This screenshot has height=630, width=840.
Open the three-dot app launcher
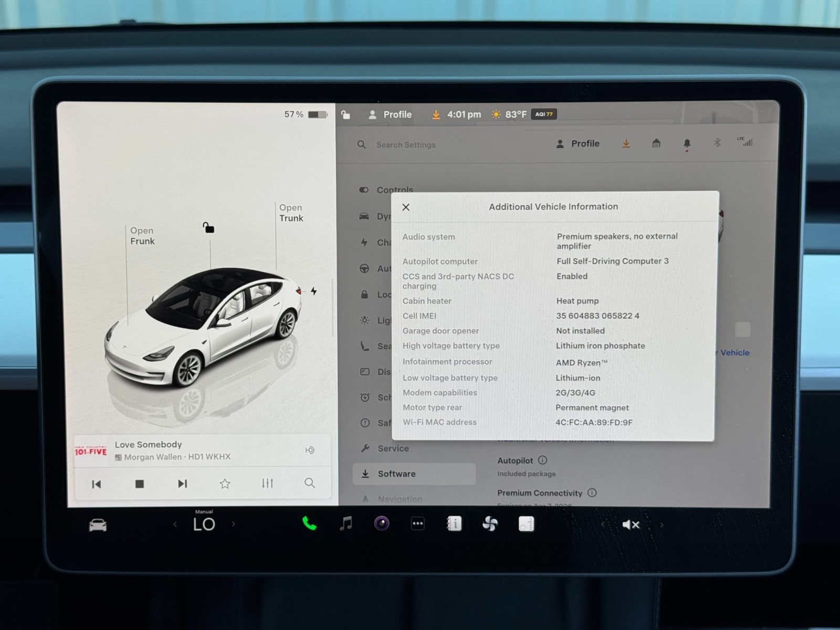click(418, 523)
